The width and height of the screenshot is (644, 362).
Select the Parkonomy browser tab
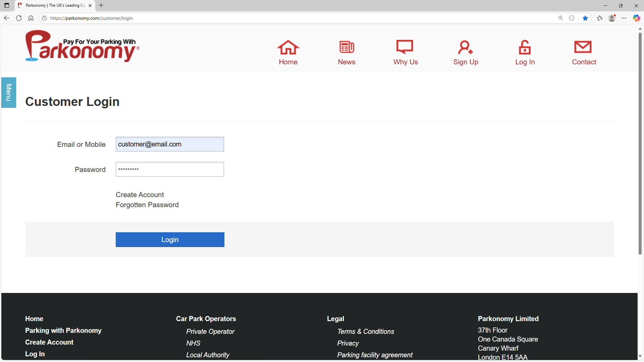(55, 5)
